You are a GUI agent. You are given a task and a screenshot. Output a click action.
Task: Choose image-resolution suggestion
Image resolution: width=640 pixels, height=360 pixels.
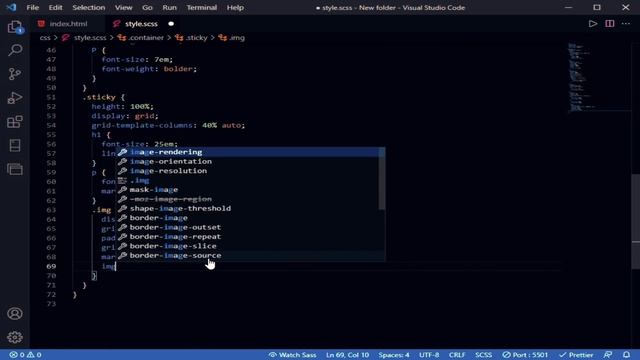coord(250,171)
